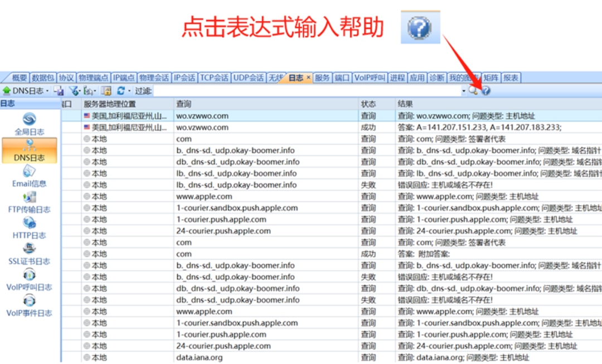Click the lock-style icon in the log toolbar
602x364 pixels.
click(106, 91)
